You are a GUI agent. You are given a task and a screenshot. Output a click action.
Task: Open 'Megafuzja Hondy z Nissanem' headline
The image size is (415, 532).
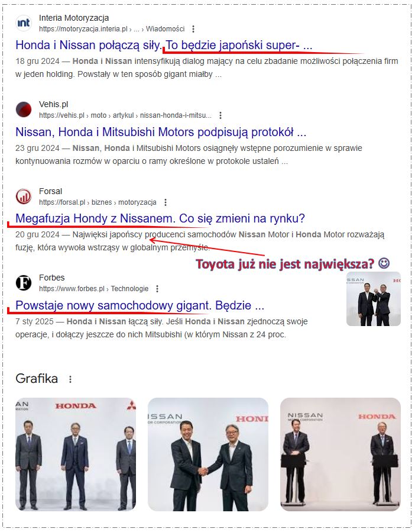point(160,218)
